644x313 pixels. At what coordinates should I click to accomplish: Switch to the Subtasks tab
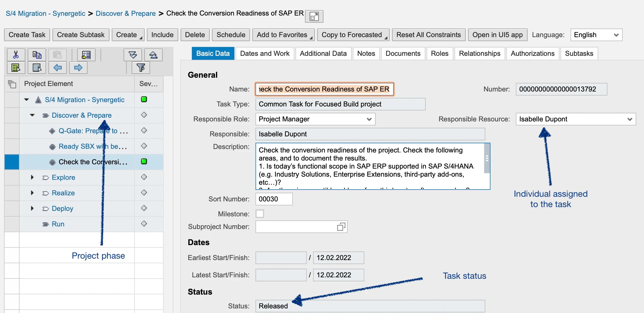click(x=579, y=53)
